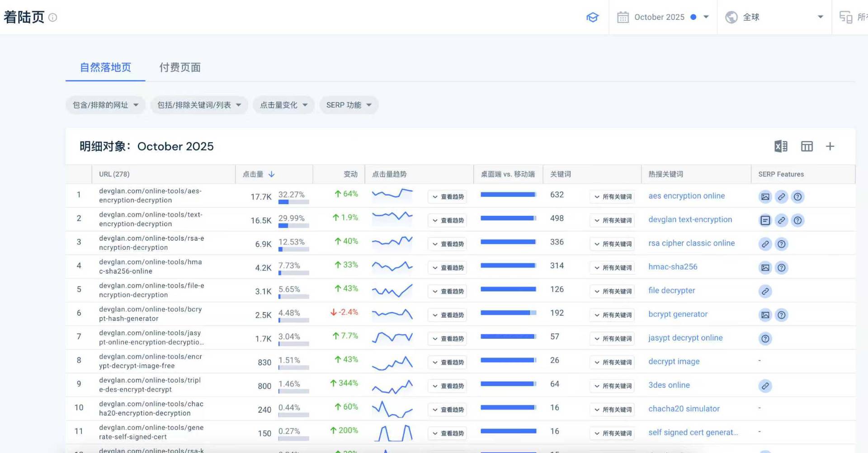Click link SERP icon for rsa cipher classic online

[765, 244]
